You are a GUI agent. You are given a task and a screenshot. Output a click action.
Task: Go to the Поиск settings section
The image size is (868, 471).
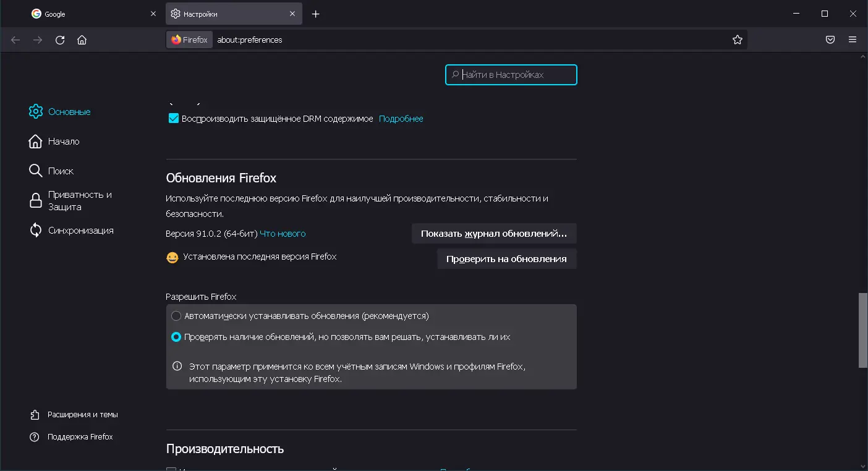click(x=61, y=171)
